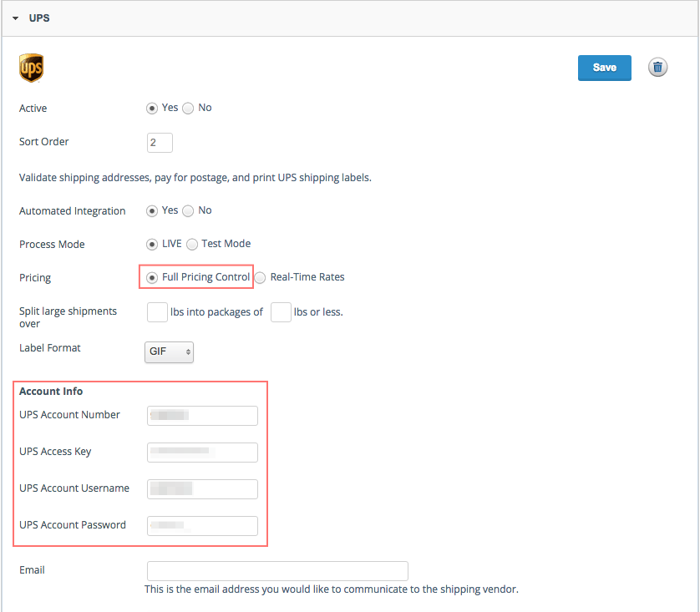Viewport: 700px width, 612px height.
Task: Click the Email input field
Action: pyautogui.click(x=277, y=571)
